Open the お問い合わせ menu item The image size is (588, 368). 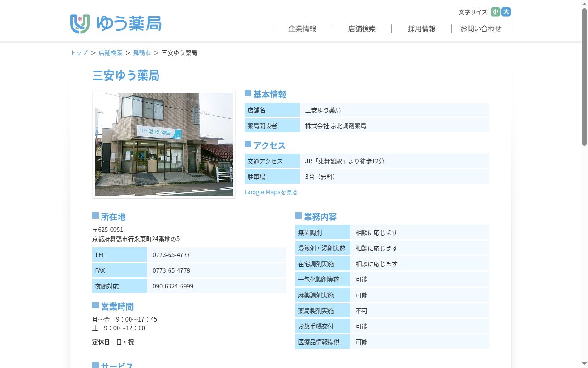[x=481, y=29]
